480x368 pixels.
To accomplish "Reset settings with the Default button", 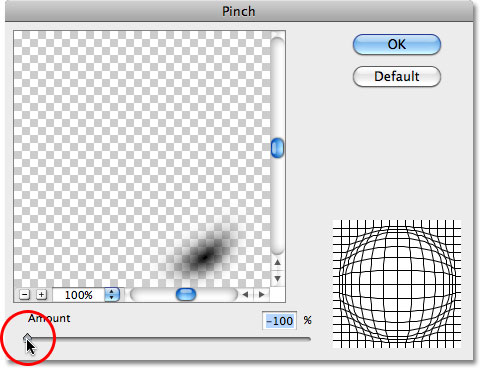I will tap(397, 76).
